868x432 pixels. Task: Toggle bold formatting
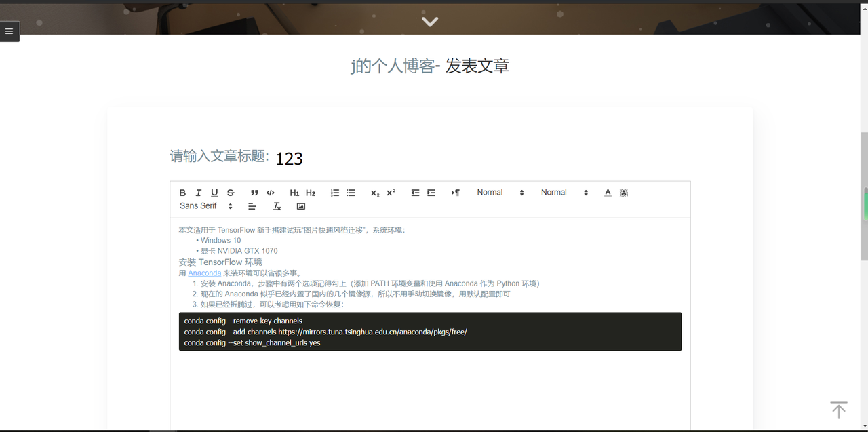pos(182,192)
